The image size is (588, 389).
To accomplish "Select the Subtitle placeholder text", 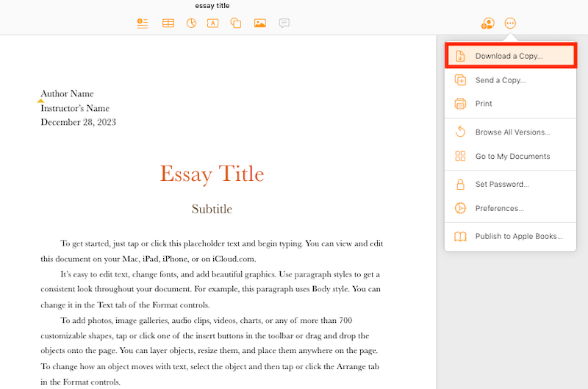I will pos(212,209).
